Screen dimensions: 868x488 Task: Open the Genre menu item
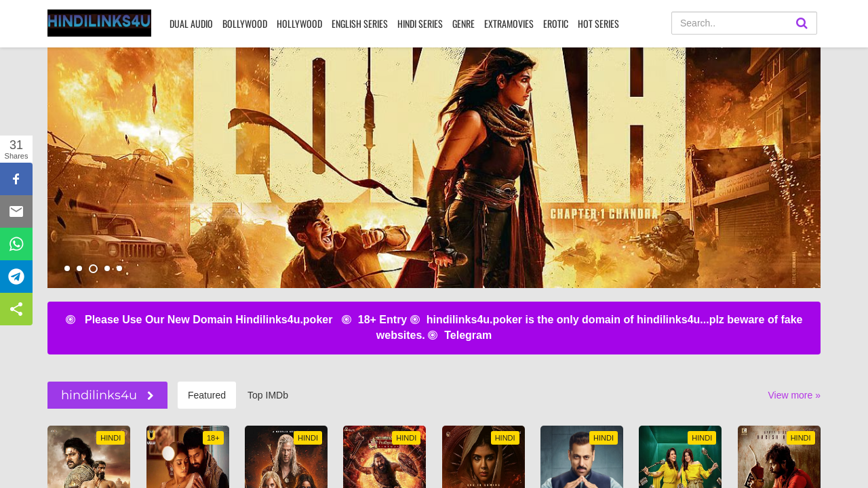point(463,24)
